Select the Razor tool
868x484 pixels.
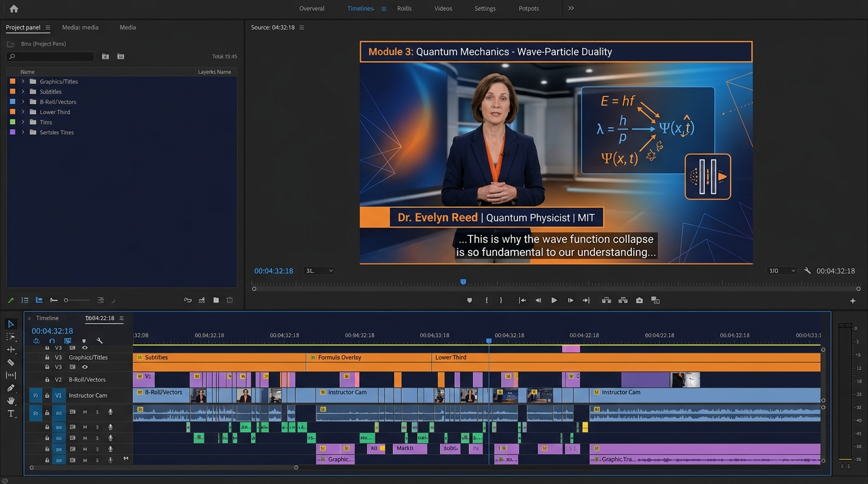pos(11,362)
